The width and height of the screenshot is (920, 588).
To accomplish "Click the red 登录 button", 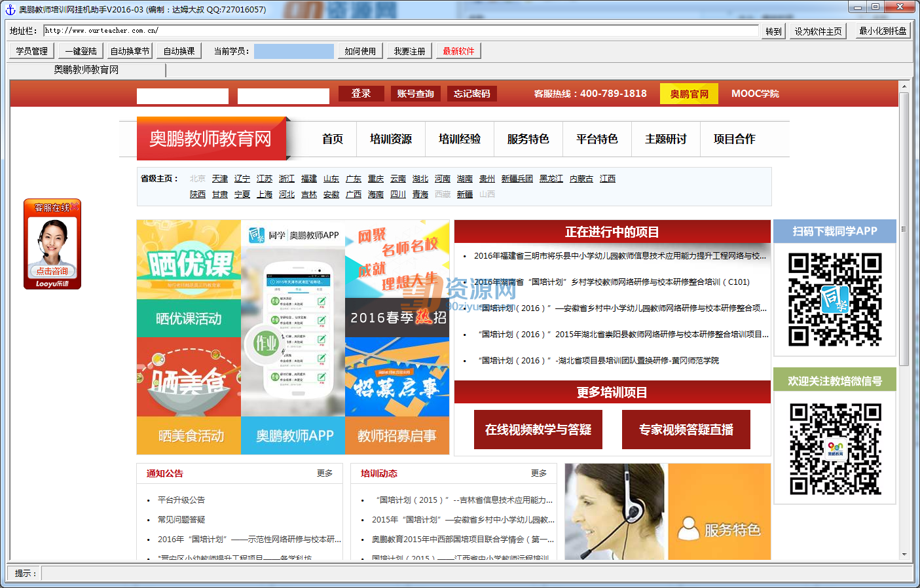I will pyautogui.click(x=361, y=94).
